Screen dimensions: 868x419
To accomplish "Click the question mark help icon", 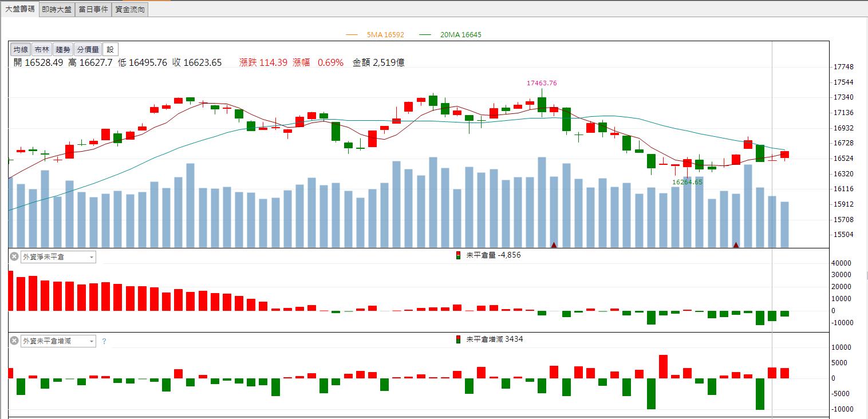I will tap(104, 341).
